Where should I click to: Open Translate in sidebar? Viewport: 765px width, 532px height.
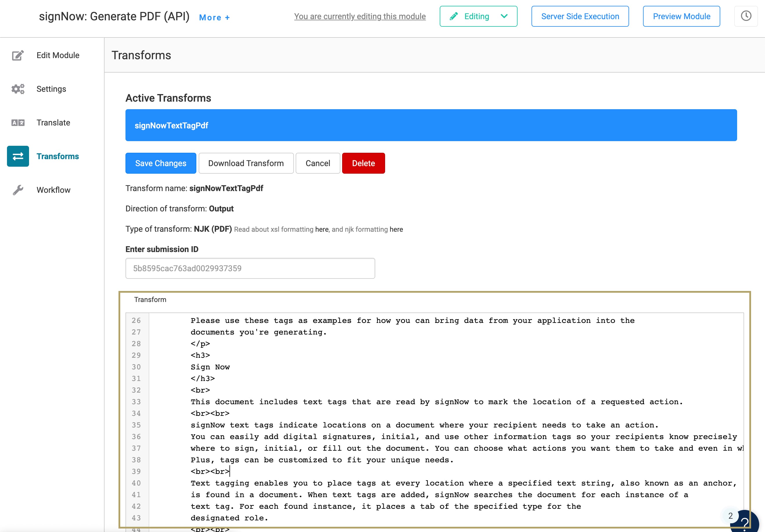coord(53,123)
